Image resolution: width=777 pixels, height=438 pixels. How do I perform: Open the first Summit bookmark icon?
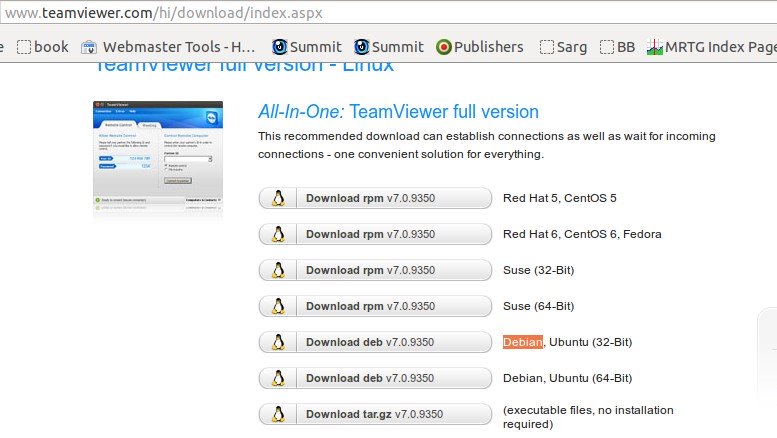[x=279, y=47]
